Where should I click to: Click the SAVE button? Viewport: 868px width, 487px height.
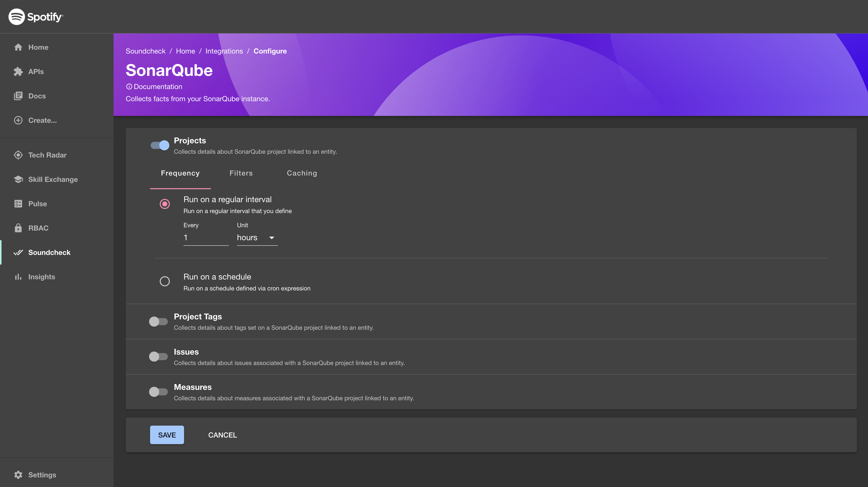(167, 434)
